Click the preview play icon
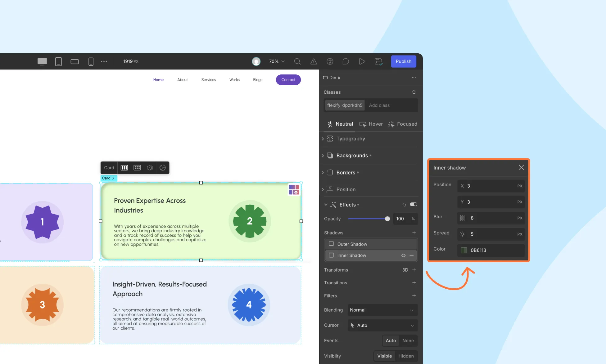This screenshot has width=606, height=364. (x=362, y=61)
